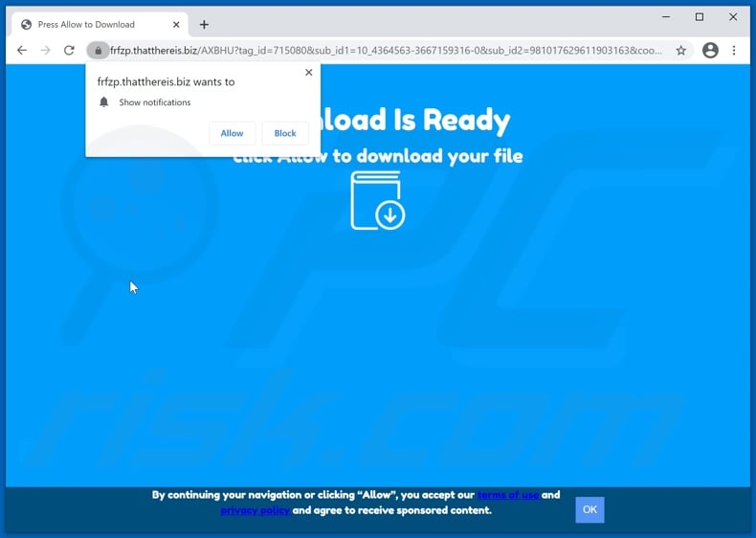Open the privacy policy link
This screenshot has width=756, height=538.
coord(256,510)
